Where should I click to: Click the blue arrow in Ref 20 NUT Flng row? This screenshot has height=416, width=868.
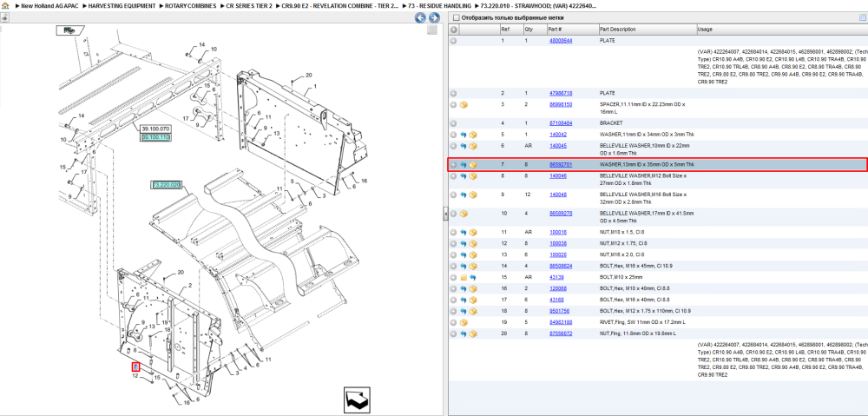[x=464, y=333]
